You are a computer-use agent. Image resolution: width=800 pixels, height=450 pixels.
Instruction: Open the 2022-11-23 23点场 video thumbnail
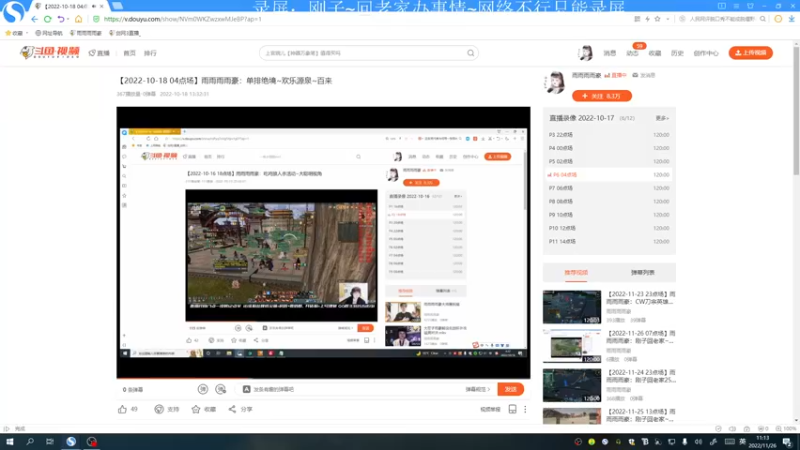pyautogui.click(x=572, y=307)
